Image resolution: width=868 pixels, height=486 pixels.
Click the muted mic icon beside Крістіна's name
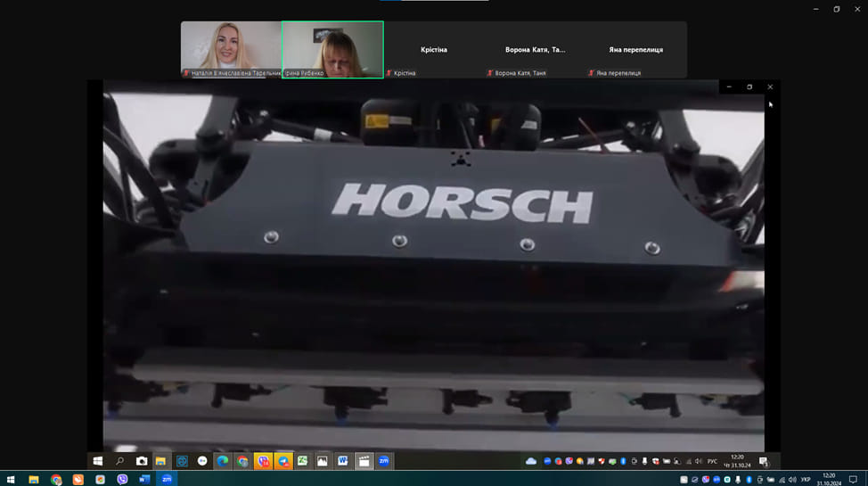(x=389, y=73)
